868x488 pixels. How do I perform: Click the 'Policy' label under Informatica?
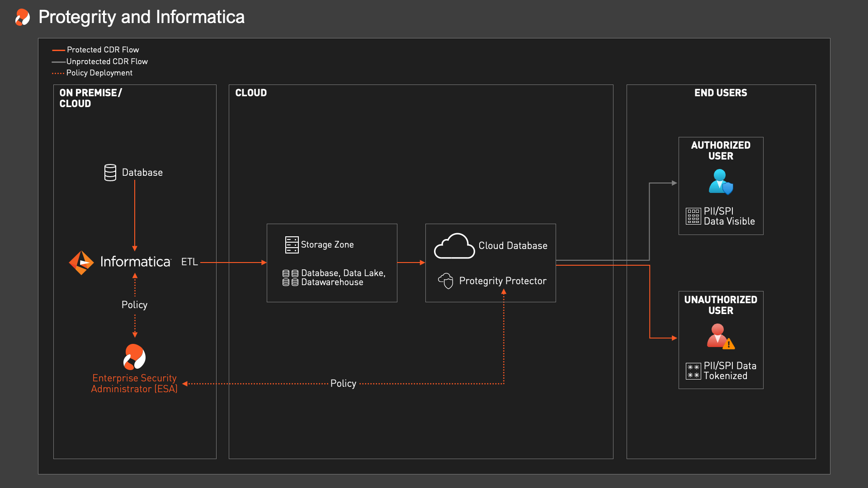134,305
